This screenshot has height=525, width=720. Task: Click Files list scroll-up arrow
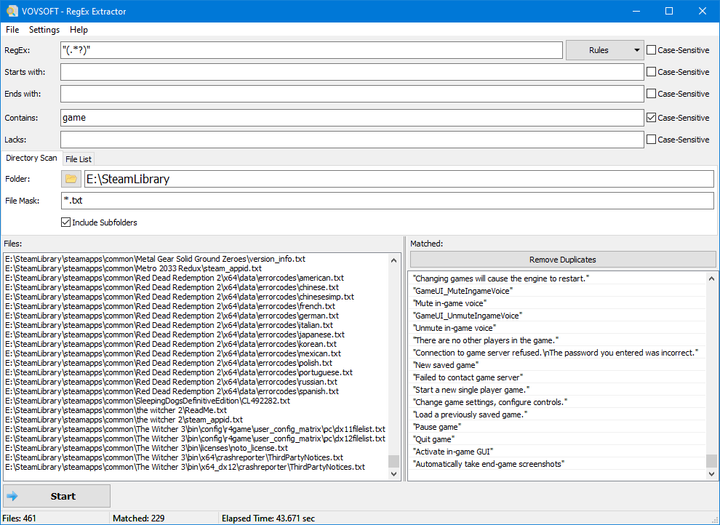(x=394, y=260)
